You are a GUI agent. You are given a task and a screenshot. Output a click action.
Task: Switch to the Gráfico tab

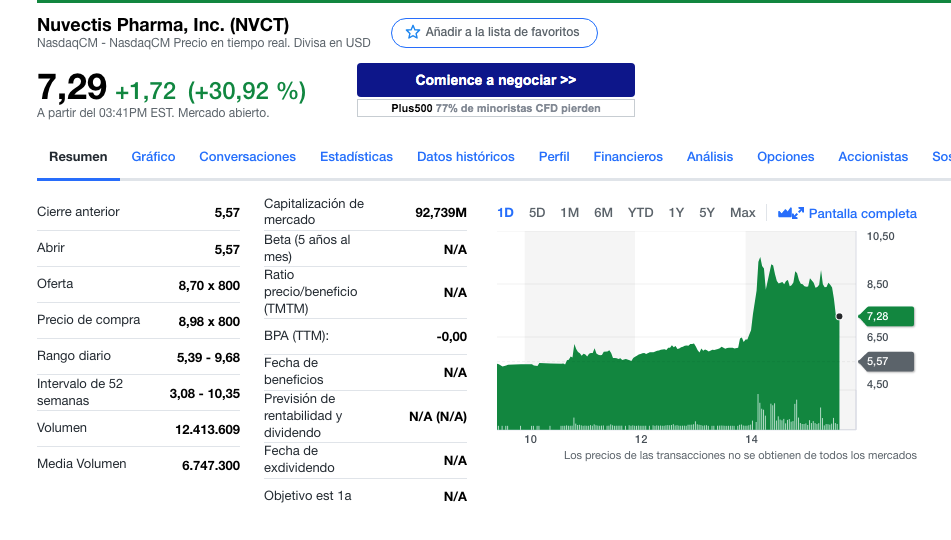tap(153, 157)
